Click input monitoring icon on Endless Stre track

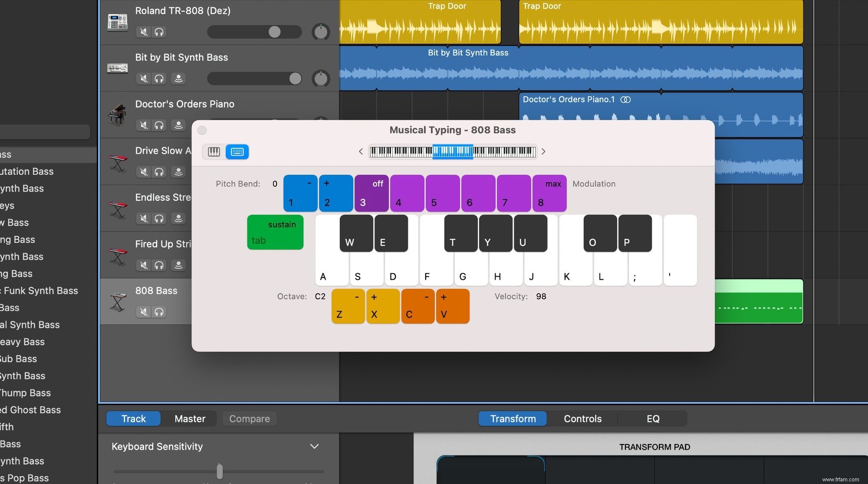pyautogui.click(x=178, y=219)
